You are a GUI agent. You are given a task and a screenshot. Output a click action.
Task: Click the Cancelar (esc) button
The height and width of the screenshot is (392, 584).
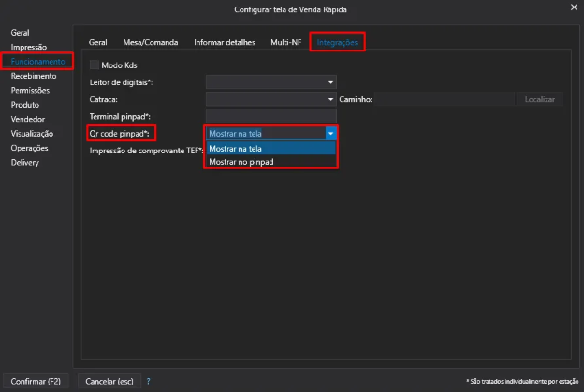pyautogui.click(x=109, y=381)
